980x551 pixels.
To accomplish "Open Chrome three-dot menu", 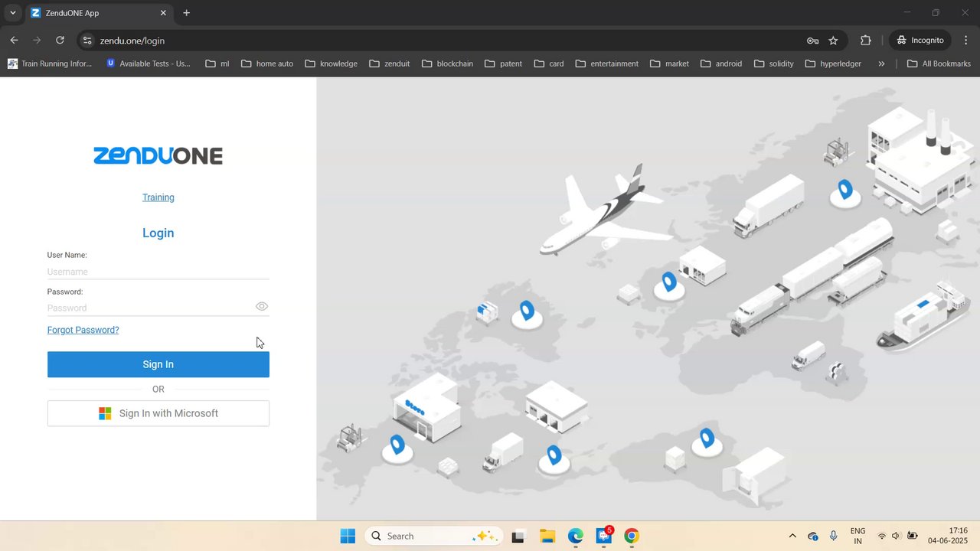I will [x=965, y=41].
